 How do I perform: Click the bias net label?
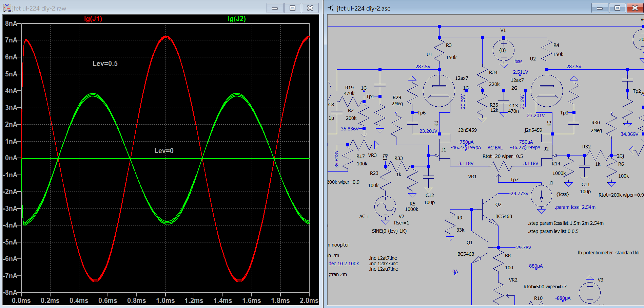pyautogui.click(x=518, y=61)
